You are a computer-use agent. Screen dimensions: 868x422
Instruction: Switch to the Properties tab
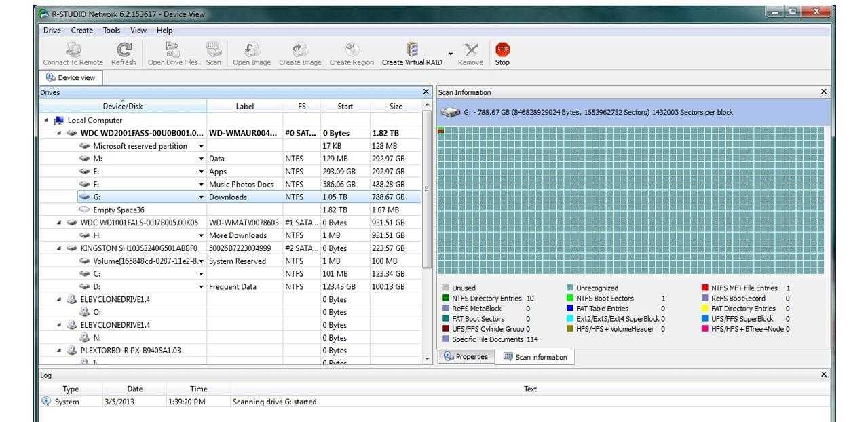(x=466, y=357)
